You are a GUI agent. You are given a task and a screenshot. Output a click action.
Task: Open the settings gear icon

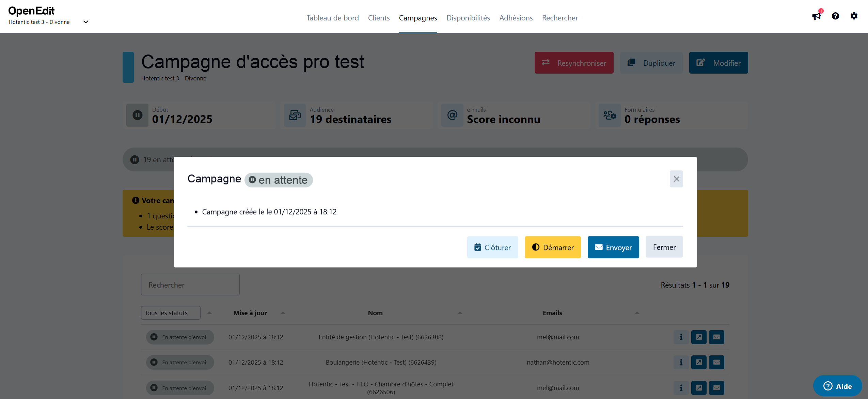(x=854, y=16)
